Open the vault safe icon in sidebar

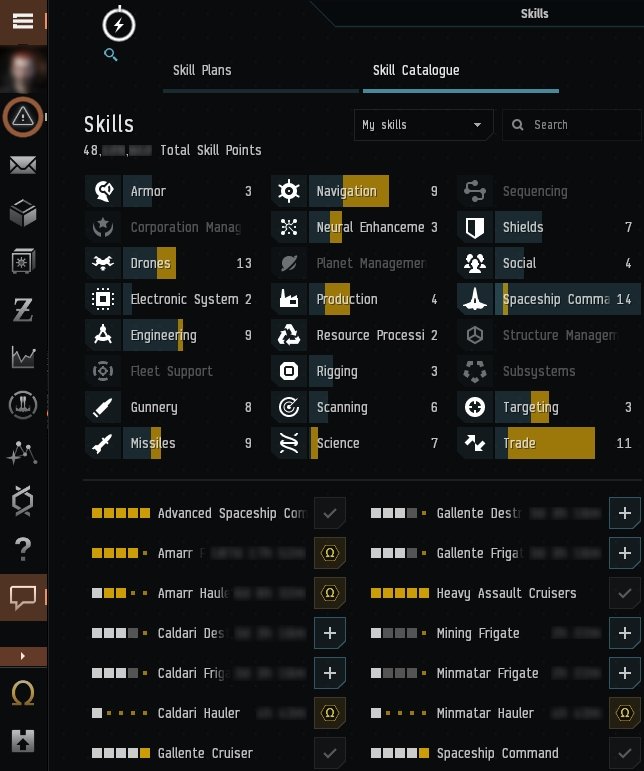23,261
